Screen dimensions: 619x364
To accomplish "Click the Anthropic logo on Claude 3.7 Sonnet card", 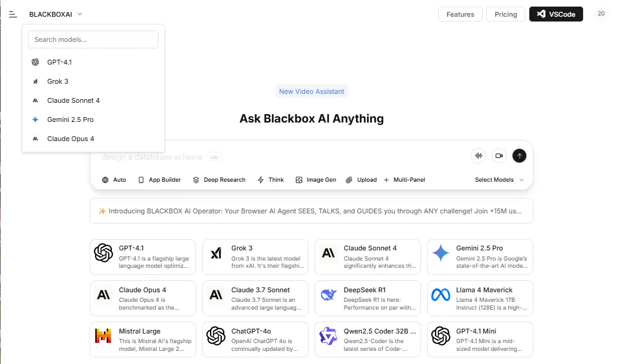I will 216,295.
